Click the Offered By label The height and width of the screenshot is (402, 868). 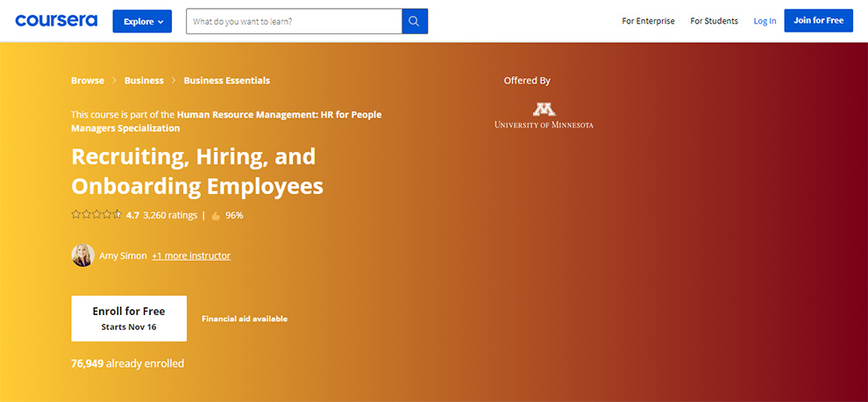pos(527,81)
